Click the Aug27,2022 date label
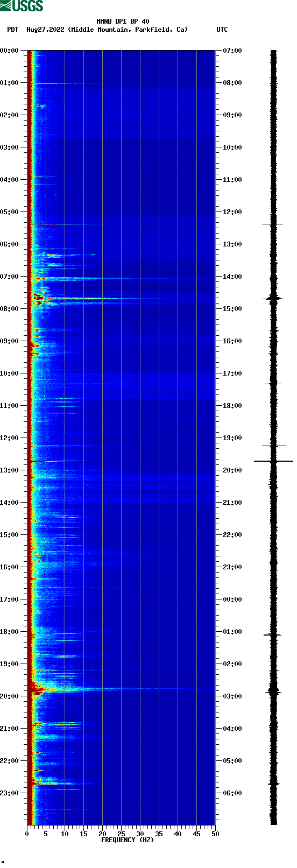 coord(45,30)
